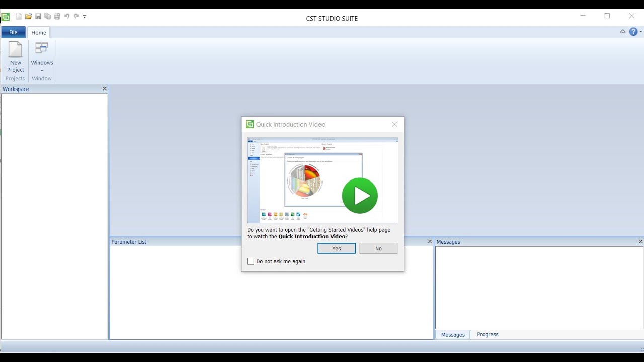Click the Workspace panel title
The width and height of the screenshot is (644, 362).
pyautogui.click(x=16, y=89)
